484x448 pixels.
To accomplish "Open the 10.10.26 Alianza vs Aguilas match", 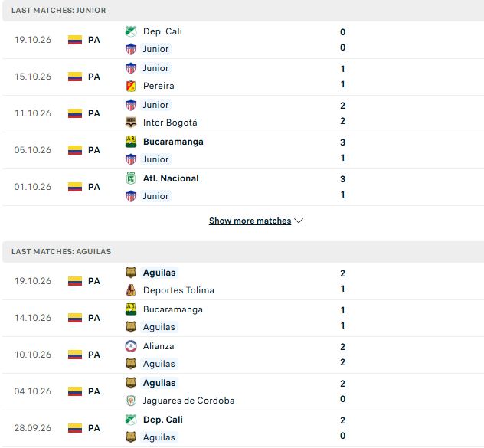I will [244, 355].
